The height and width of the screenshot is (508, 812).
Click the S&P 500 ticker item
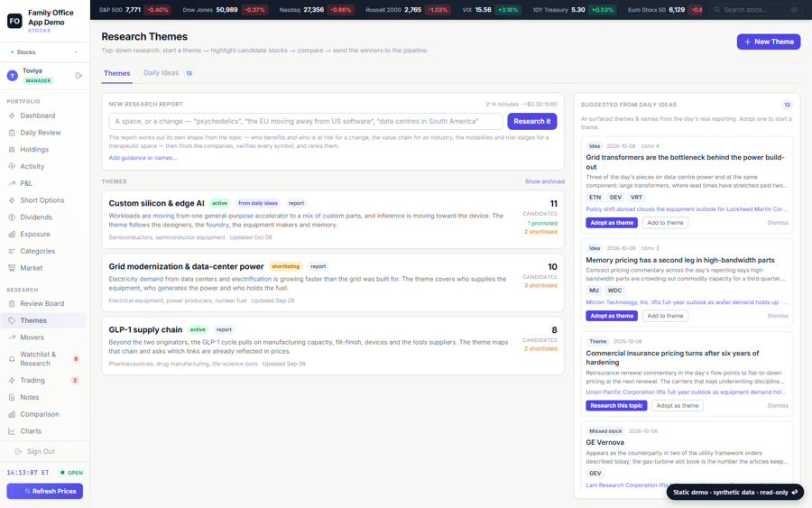[x=134, y=10]
